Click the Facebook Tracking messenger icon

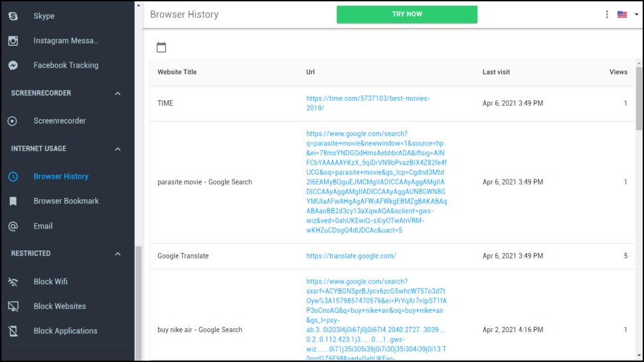tap(13, 65)
